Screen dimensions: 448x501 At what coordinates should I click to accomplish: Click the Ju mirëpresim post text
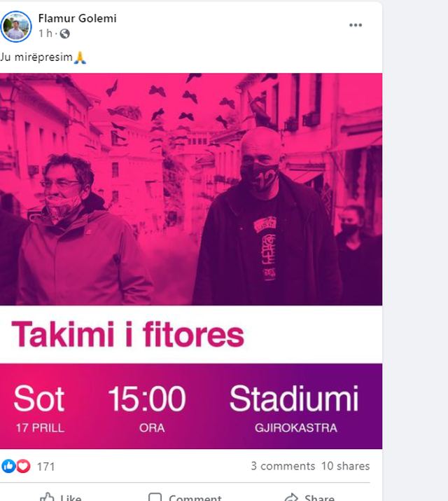point(36,57)
